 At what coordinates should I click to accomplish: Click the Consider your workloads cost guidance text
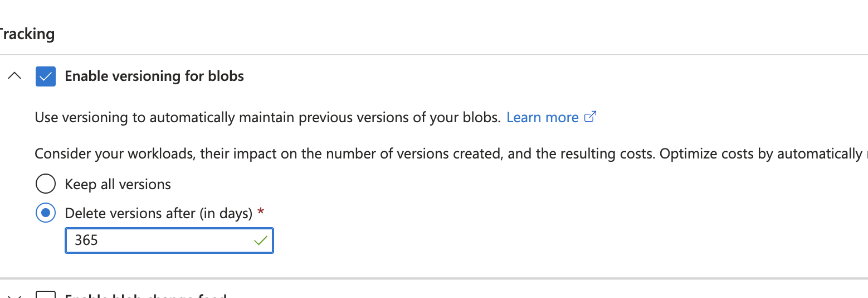pos(448,153)
